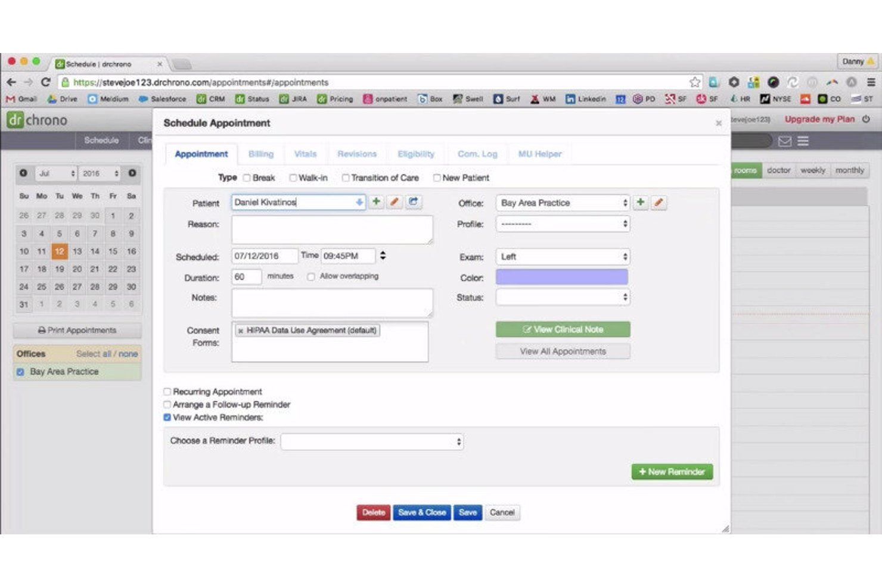Click the power logout icon beside Upgrade my Plan
Screen dimensions: 882x588
click(x=866, y=119)
